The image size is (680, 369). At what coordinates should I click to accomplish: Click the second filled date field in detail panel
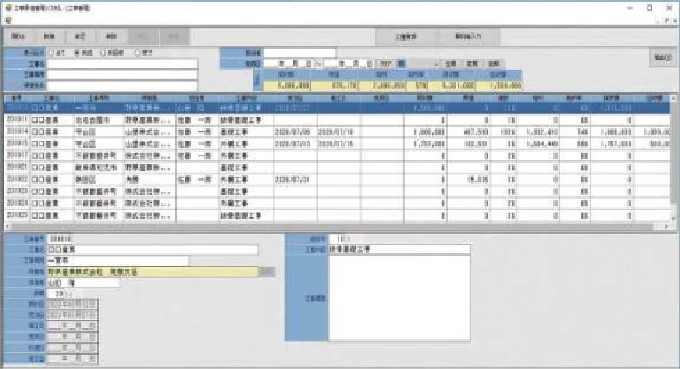(72, 315)
